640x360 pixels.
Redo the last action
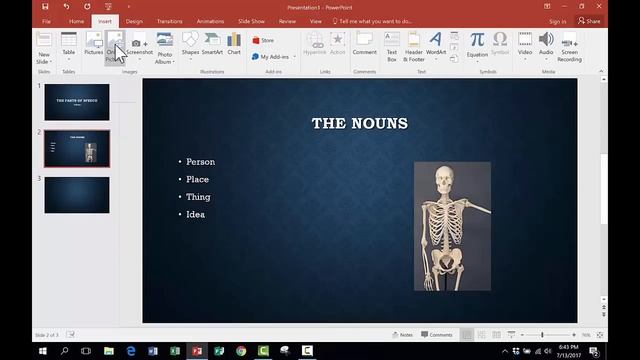click(x=87, y=7)
